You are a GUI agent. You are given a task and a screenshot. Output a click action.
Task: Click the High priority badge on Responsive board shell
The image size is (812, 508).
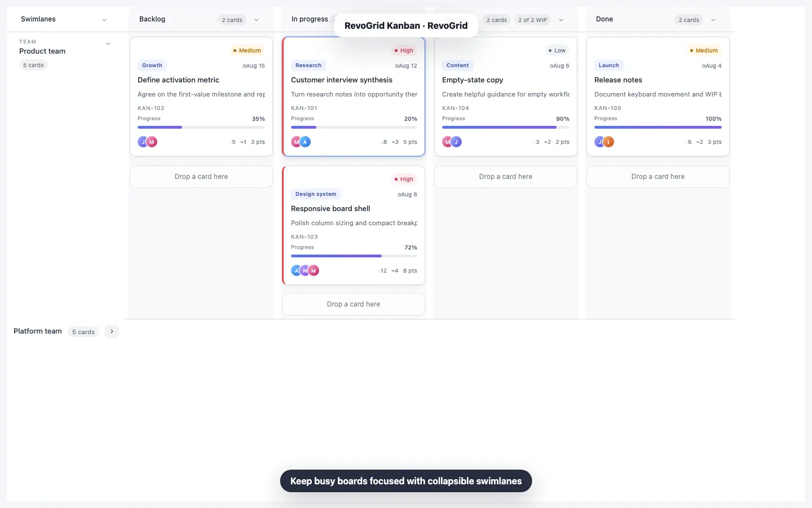pyautogui.click(x=404, y=179)
